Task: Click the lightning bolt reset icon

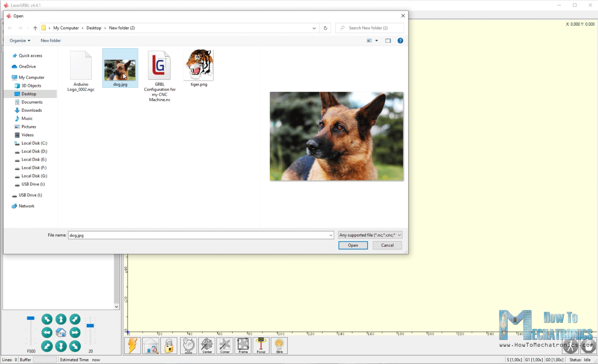Action: point(133,346)
